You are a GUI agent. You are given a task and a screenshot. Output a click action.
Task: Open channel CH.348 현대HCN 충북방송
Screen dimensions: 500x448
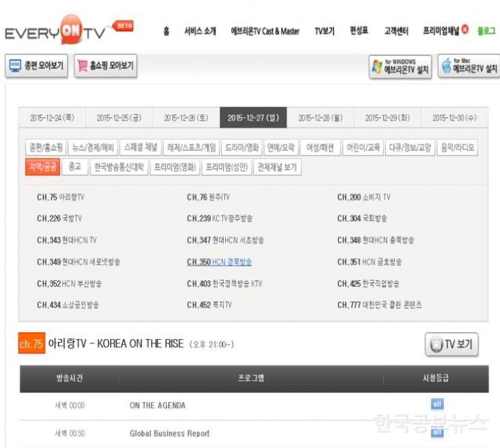[376, 240]
